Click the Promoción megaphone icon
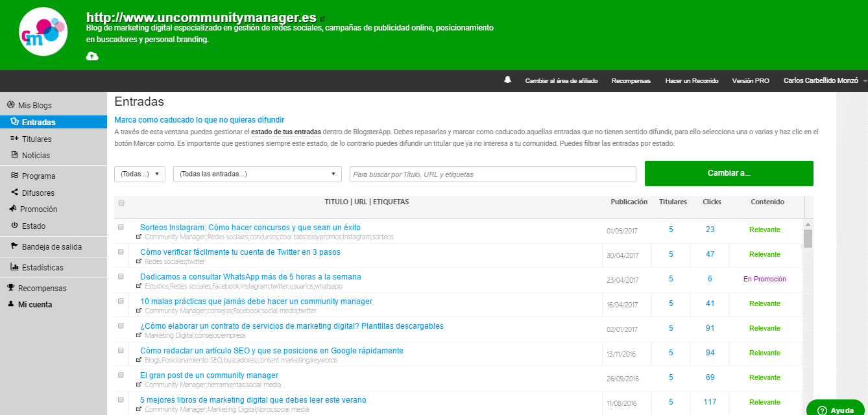 (x=13, y=208)
